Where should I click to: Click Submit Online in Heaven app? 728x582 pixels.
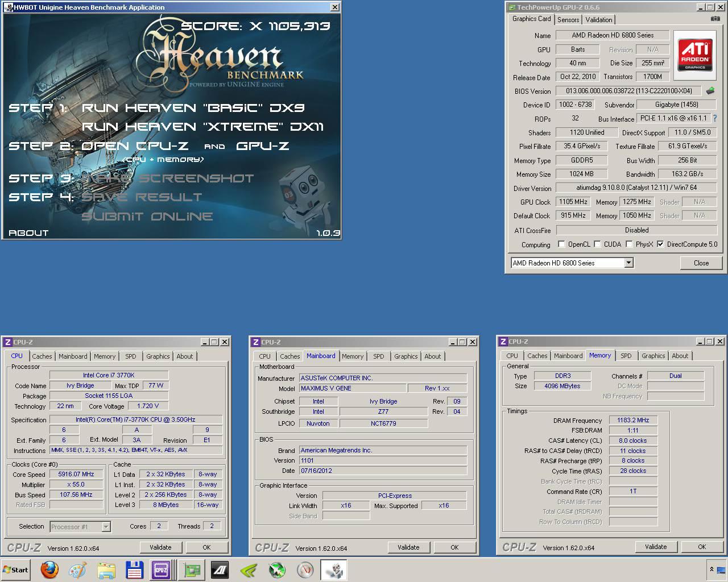tap(147, 216)
